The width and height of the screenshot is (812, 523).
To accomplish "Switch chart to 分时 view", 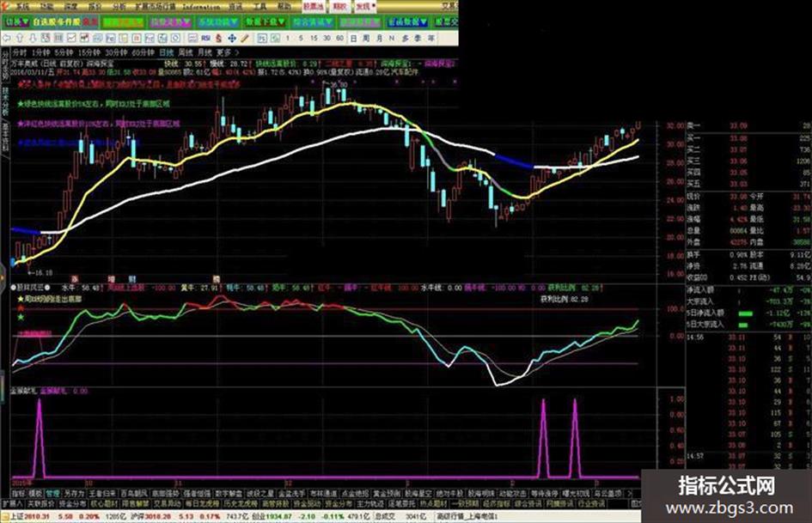I will pyautogui.click(x=19, y=53).
